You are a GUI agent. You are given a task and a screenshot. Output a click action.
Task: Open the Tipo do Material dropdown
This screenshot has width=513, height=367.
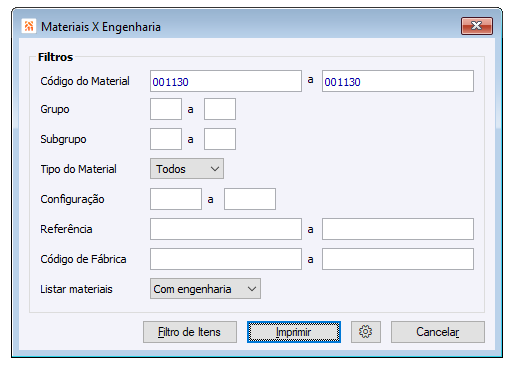(187, 169)
